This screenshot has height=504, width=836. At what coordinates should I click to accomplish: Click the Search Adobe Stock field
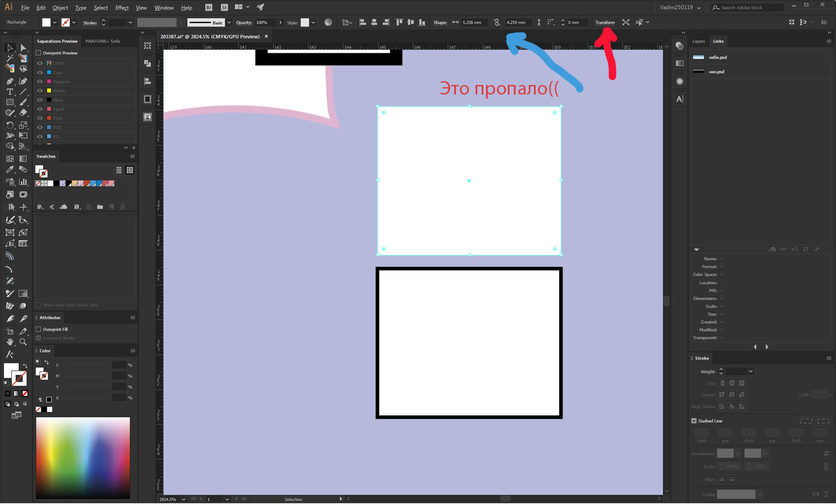[x=747, y=7]
